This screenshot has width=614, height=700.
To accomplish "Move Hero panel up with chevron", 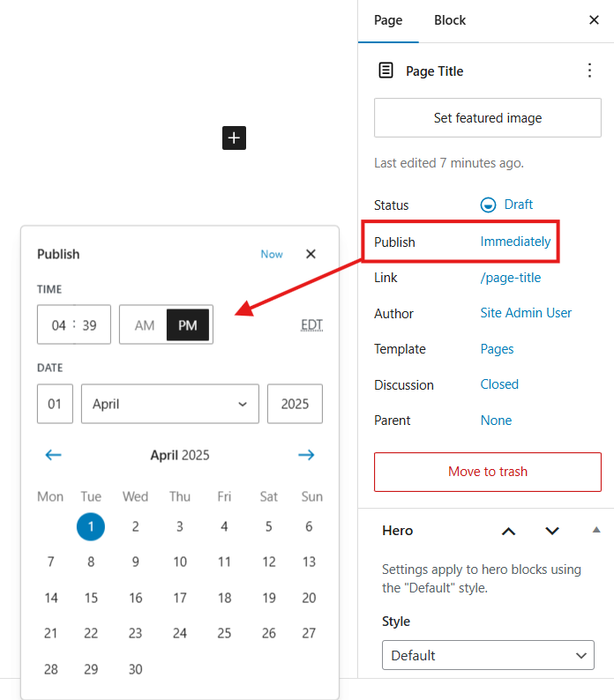I will 508,531.
